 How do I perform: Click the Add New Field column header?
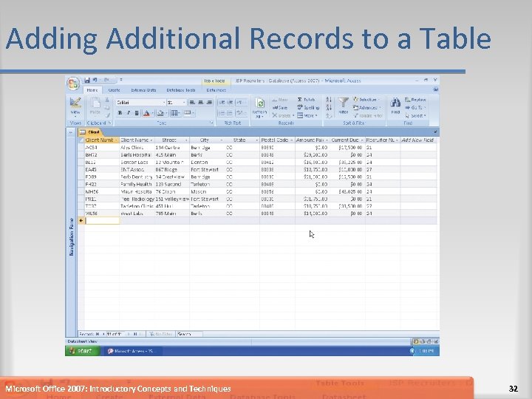(417, 140)
